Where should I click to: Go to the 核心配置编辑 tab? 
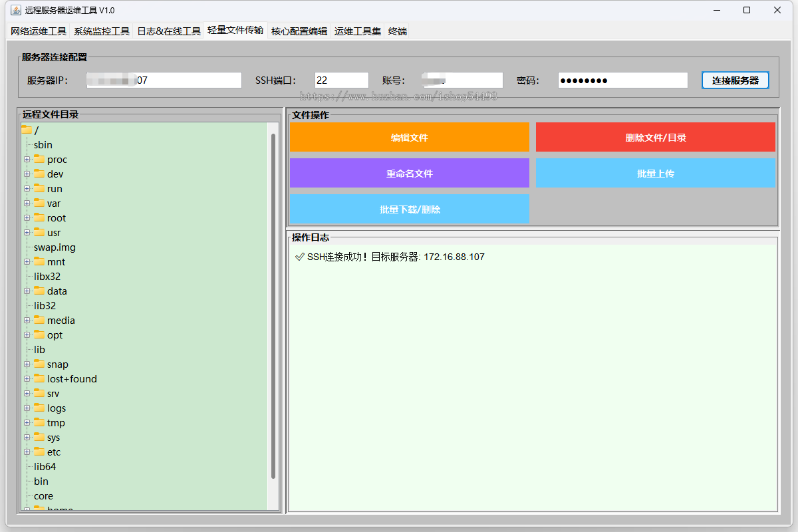tap(299, 31)
